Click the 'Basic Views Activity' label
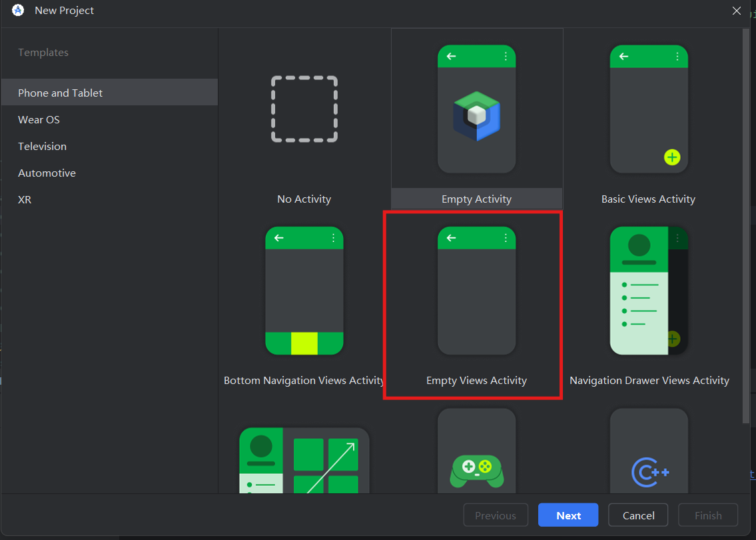Image resolution: width=756 pixels, height=540 pixels. tap(649, 199)
